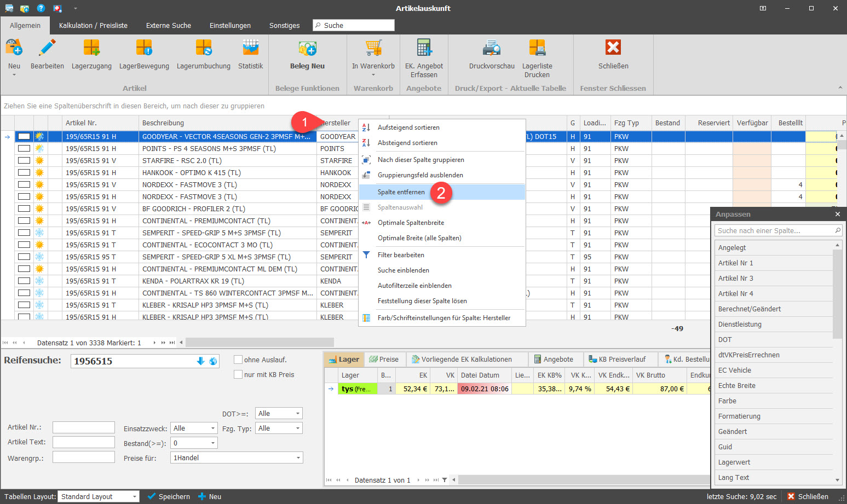This screenshot has width=847, height=504.
Task: Open the Fzg. Typ dropdown
Action: 298,428
